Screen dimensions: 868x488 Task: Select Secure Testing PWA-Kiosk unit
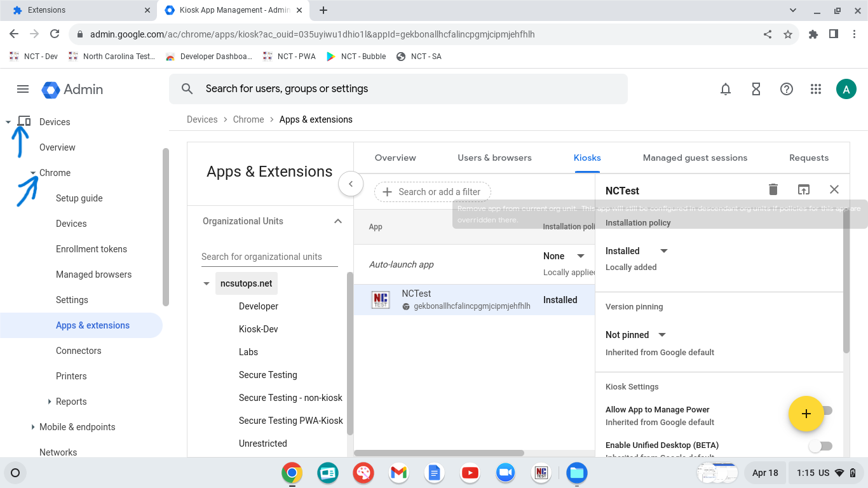tap(291, 421)
